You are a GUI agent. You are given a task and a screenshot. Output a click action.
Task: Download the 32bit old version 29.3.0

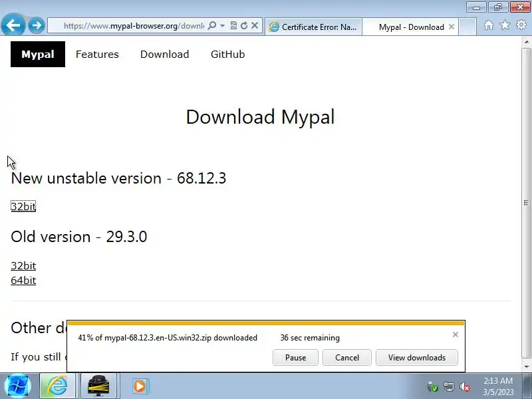(23, 265)
